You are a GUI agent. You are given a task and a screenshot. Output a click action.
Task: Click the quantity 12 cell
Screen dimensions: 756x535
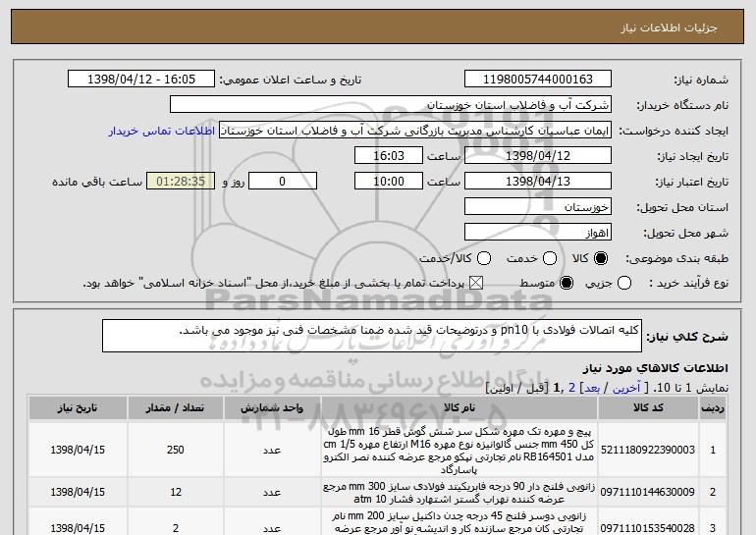pos(175,492)
